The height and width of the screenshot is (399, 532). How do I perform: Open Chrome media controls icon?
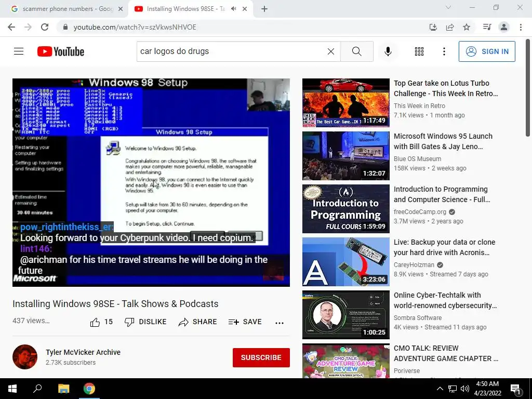(487, 27)
